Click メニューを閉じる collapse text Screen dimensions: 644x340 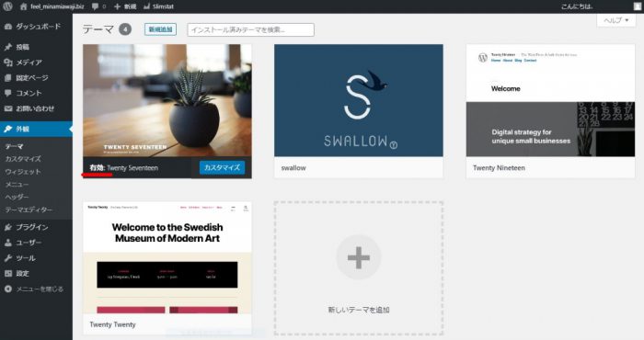pyautogui.click(x=40, y=289)
